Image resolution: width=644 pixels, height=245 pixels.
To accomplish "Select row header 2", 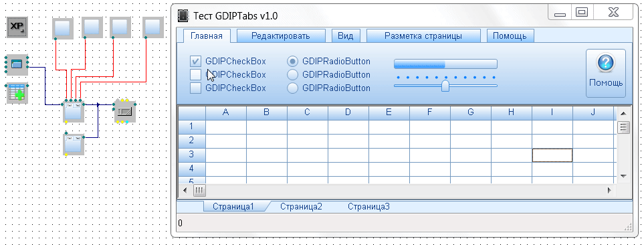I will [x=192, y=141].
